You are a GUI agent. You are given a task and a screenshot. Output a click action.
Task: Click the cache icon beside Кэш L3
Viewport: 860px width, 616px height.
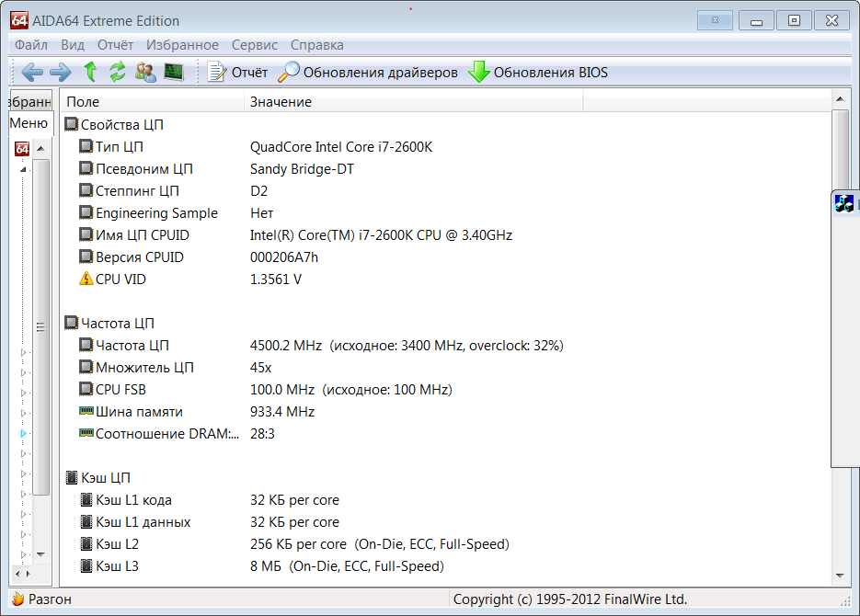point(86,565)
